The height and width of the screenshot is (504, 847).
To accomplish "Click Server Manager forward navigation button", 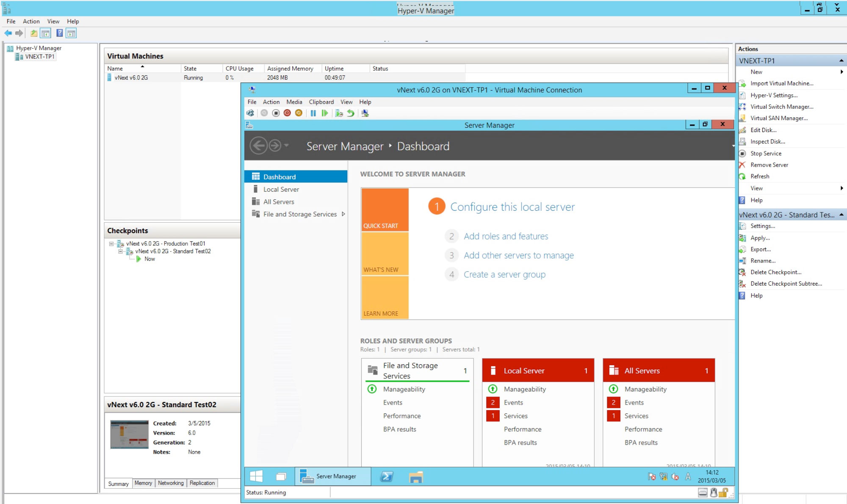I will [275, 146].
